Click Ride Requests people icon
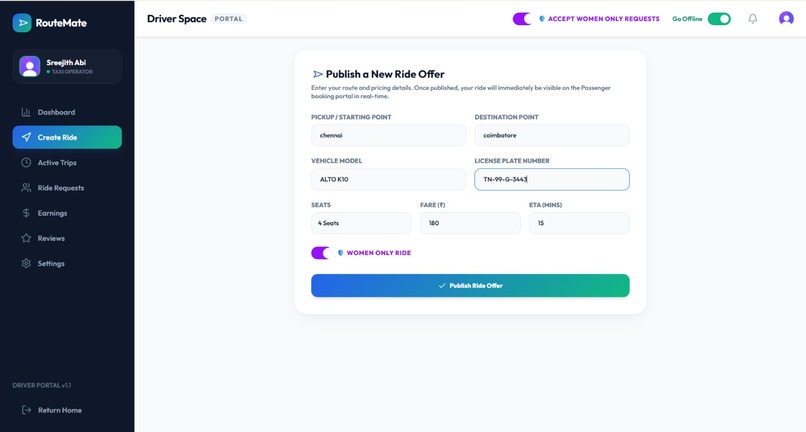 [26, 188]
